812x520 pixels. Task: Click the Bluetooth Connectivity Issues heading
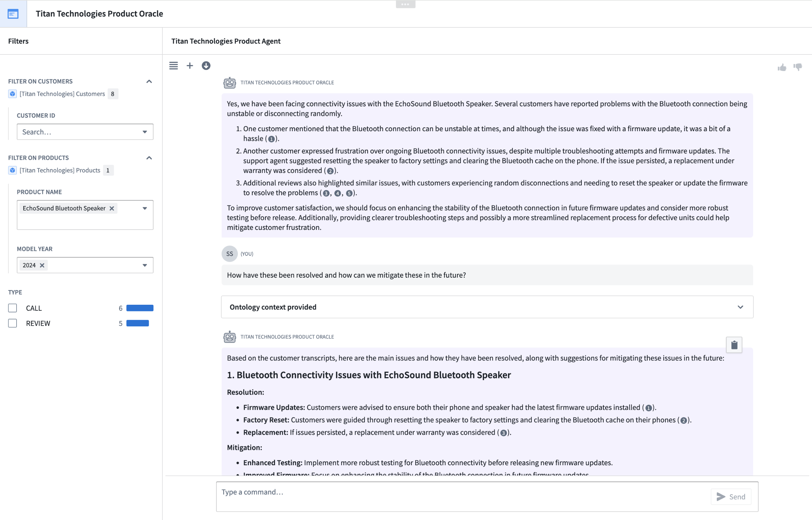click(x=369, y=375)
